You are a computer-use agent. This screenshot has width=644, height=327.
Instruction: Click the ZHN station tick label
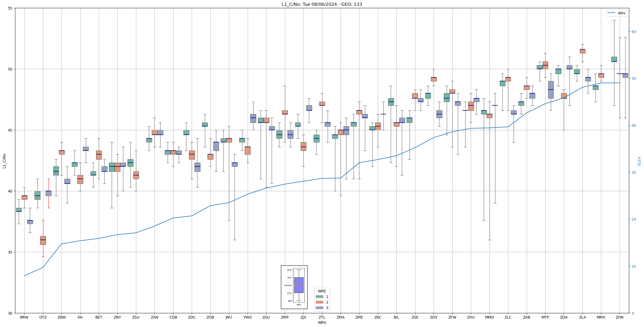pyautogui.click(x=619, y=317)
